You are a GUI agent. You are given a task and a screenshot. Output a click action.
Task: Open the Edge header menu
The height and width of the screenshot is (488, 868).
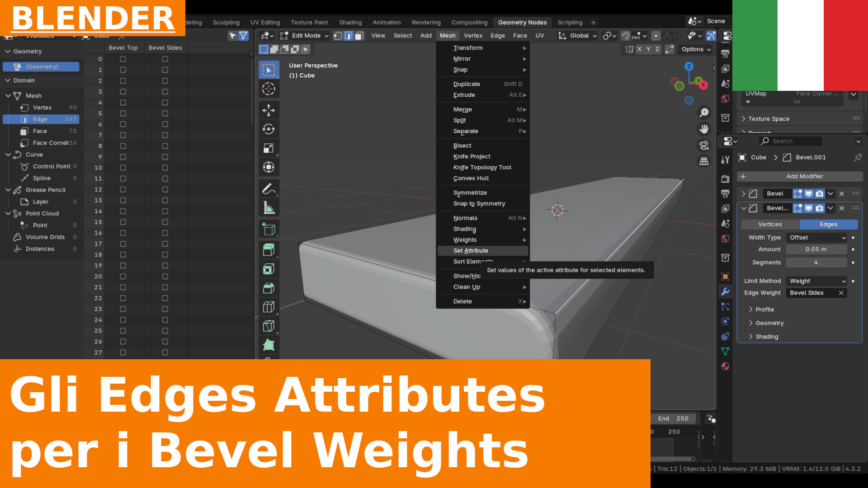tap(497, 36)
